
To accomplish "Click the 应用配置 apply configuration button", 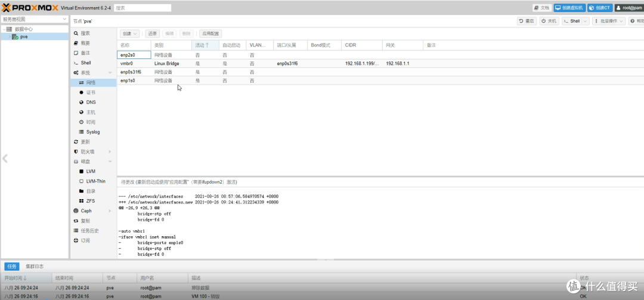I will tap(210, 34).
